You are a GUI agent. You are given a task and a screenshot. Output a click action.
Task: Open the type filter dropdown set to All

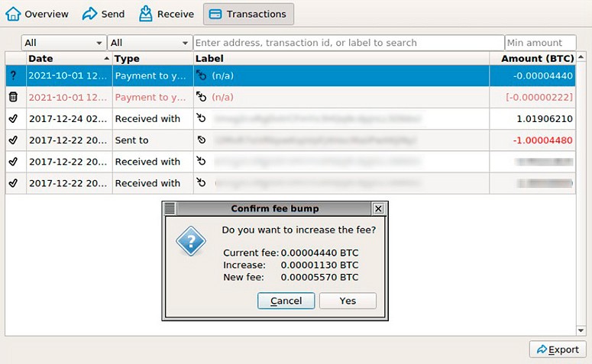click(x=150, y=43)
